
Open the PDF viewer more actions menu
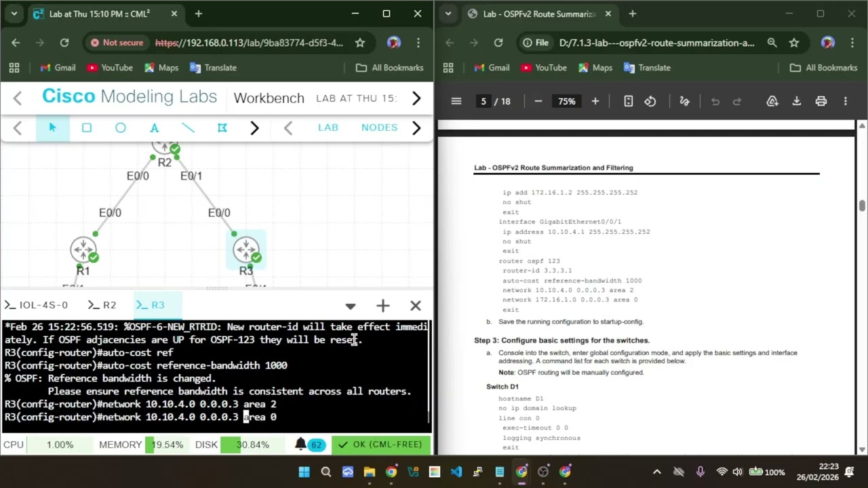[846, 102]
